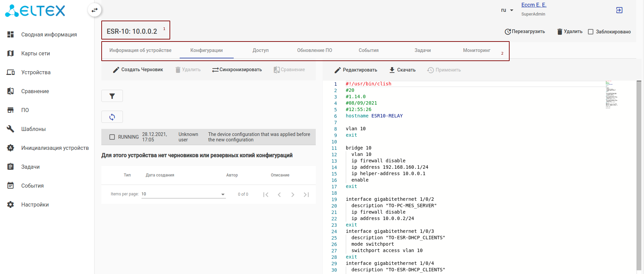Open Настройки gear in sidebar
The height and width of the screenshot is (274, 644).
[x=11, y=204]
